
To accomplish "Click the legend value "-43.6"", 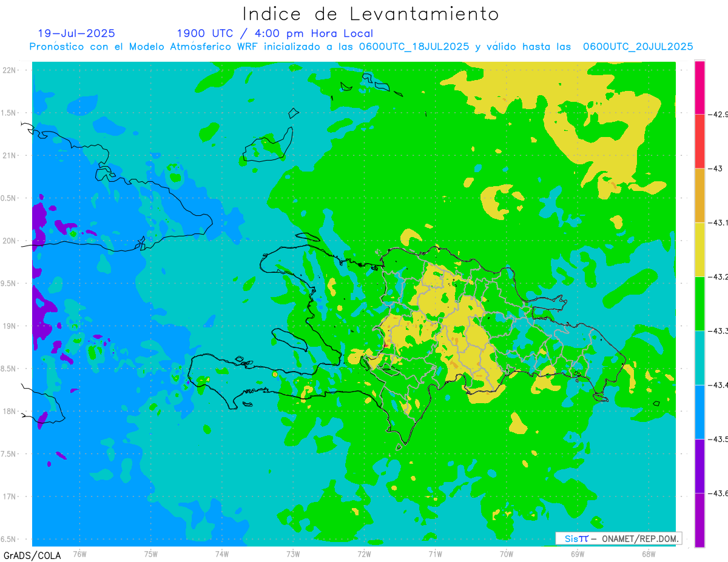I will [718, 493].
